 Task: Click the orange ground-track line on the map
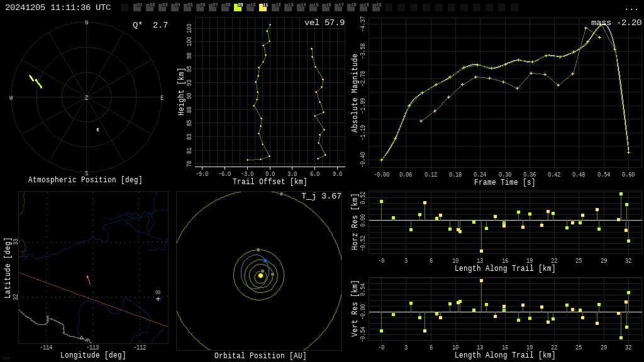click(x=126, y=310)
